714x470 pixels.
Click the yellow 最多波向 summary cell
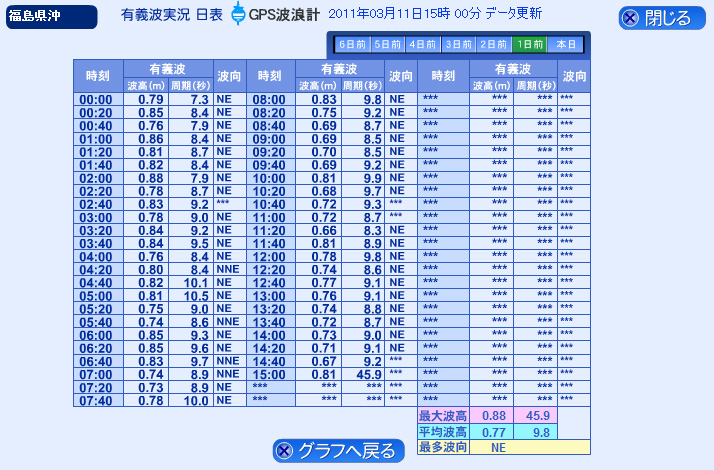pyautogui.click(x=443, y=447)
